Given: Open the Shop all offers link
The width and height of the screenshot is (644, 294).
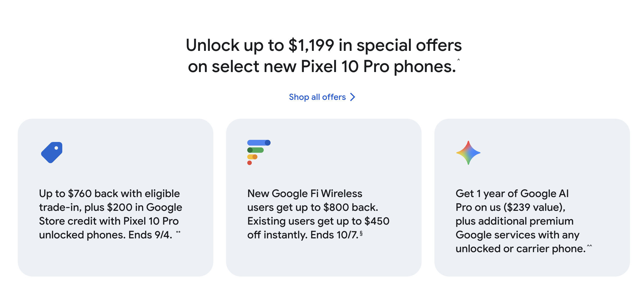Looking at the screenshot, I should 317,97.
